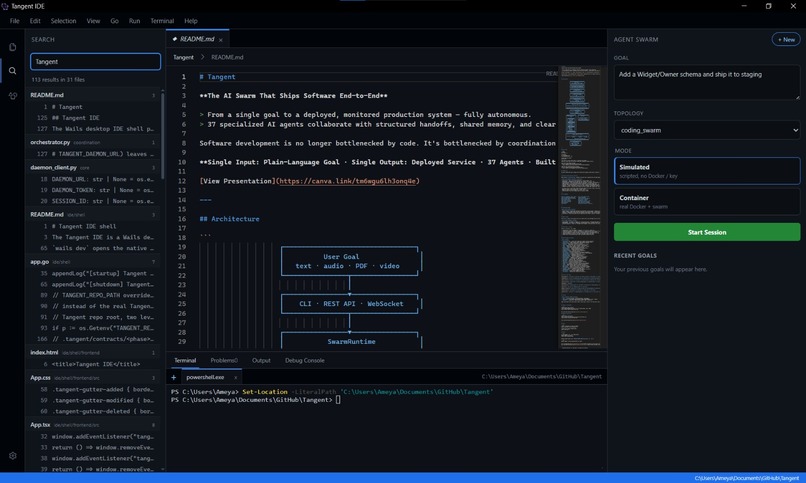Viewport: 806px width, 483px height.
Task: Open result 'DAEMON_URL: str' on line 18
Action: coord(93,179)
